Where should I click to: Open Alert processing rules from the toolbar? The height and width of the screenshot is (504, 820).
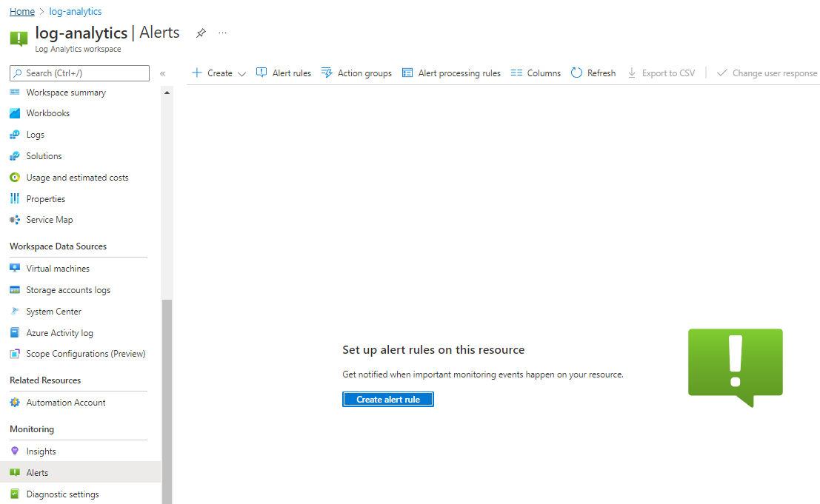click(x=451, y=73)
